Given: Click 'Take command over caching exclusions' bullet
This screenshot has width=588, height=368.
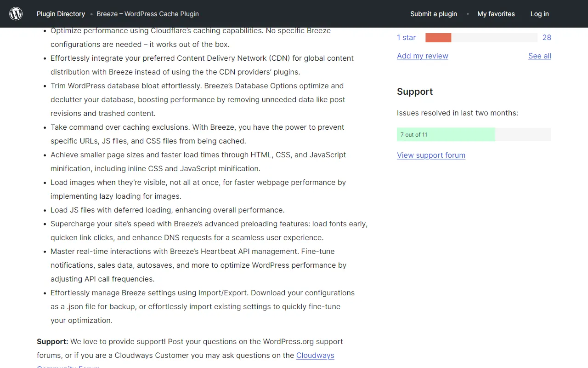Looking at the screenshot, I should tap(198, 134).
